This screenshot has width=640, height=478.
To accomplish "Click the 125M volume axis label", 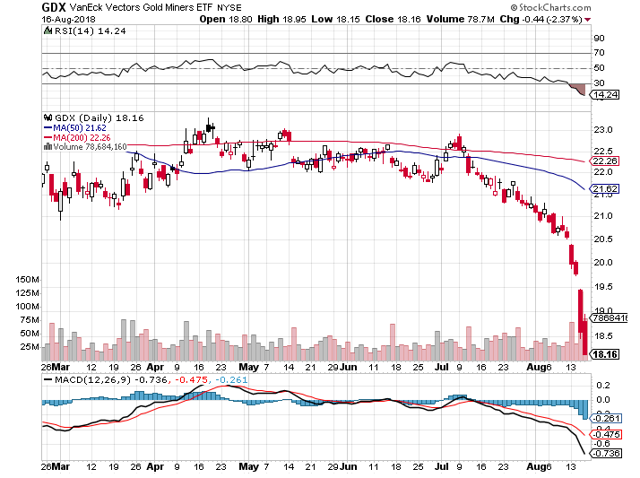I will point(27,293).
